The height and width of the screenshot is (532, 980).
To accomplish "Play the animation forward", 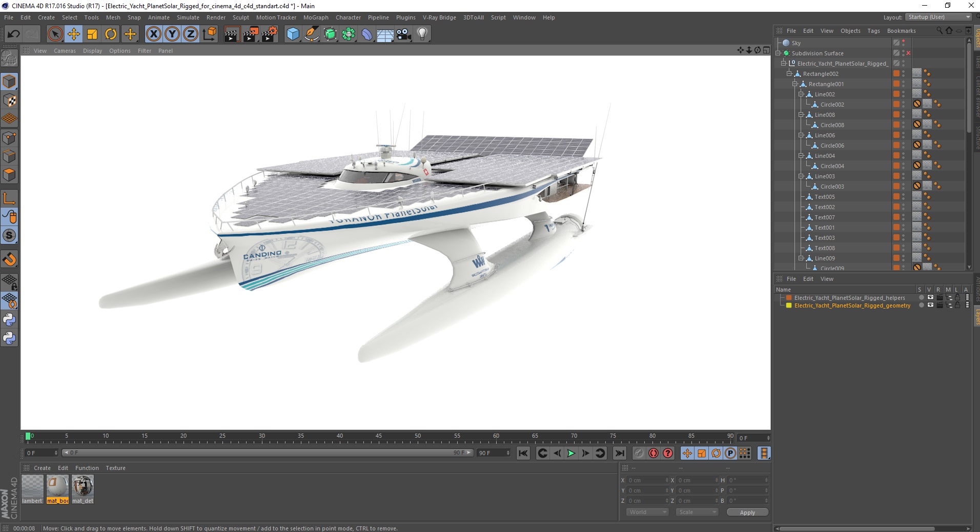I will (x=570, y=453).
